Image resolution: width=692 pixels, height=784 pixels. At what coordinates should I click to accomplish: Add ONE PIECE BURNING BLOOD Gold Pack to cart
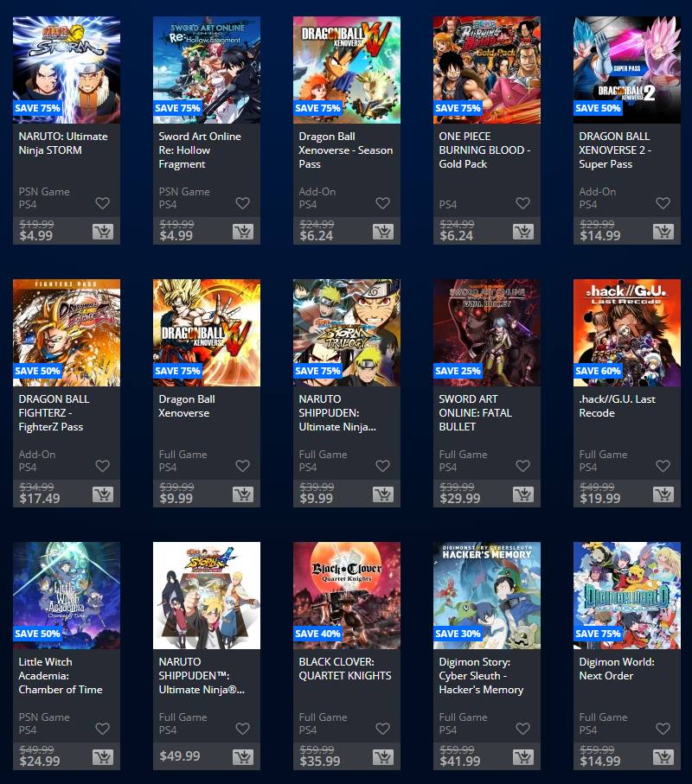pos(522,232)
